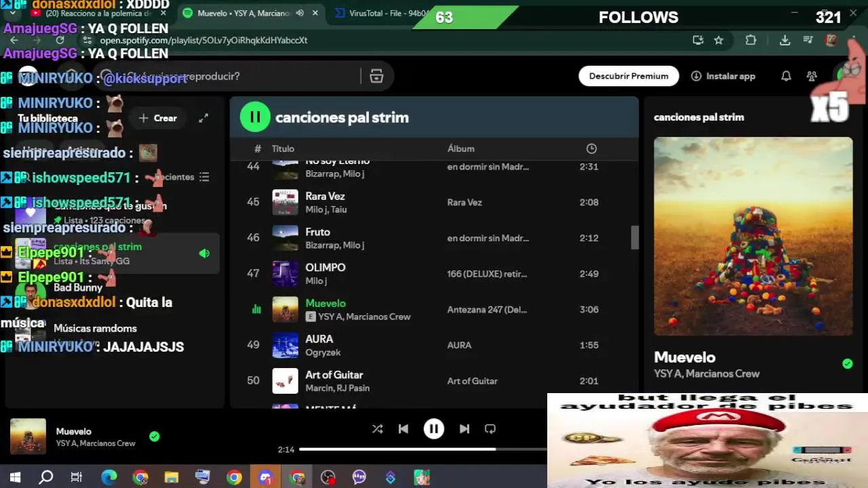The width and height of the screenshot is (868, 488).
Task: Open YSY A, Marcianos Crew in the track row
Action: pyautogui.click(x=364, y=317)
